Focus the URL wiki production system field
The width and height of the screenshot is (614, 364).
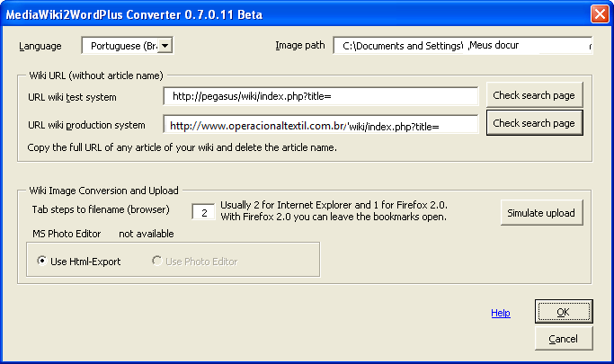321,126
